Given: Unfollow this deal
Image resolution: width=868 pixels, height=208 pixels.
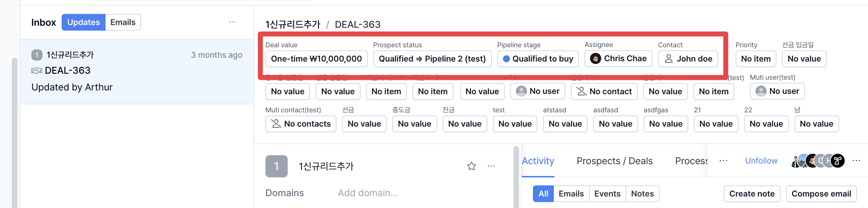Looking at the screenshot, I should (x=761, y=161).
